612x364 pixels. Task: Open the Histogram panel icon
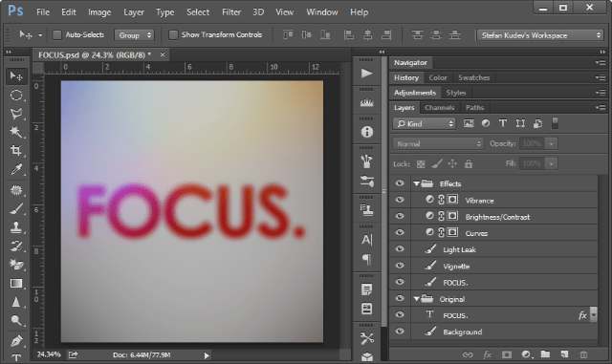point(366,102)
